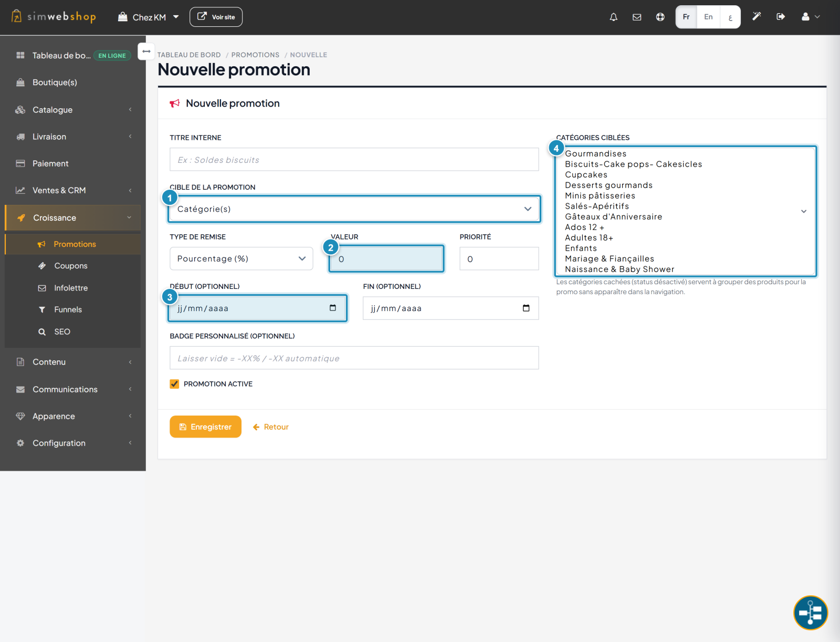Open the mail envelope icon in header

[x=637, y=17]
